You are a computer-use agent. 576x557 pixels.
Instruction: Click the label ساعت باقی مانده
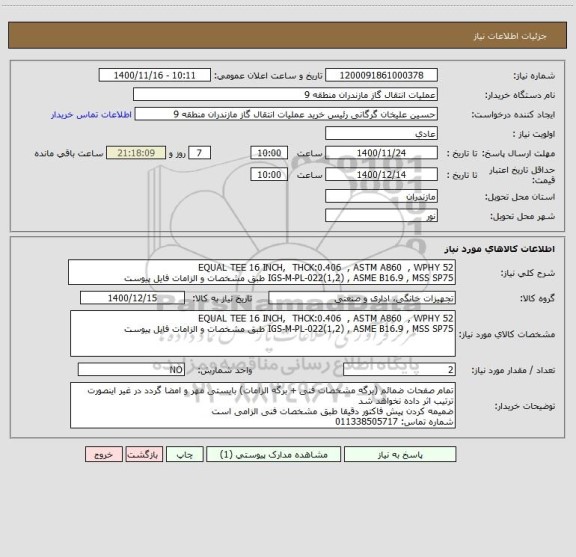tap(69, 153)
